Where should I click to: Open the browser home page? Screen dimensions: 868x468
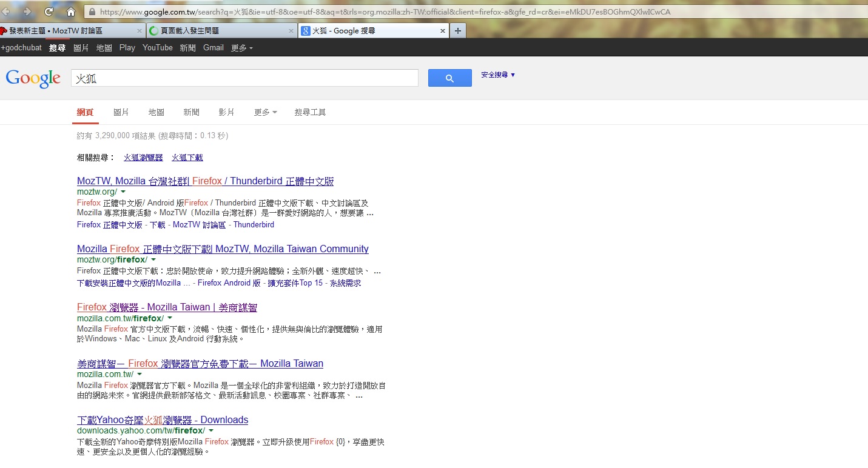(x=70, y=12)
